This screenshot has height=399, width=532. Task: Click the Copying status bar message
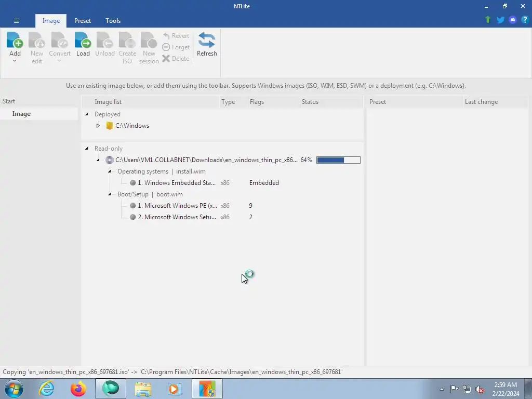172,372
